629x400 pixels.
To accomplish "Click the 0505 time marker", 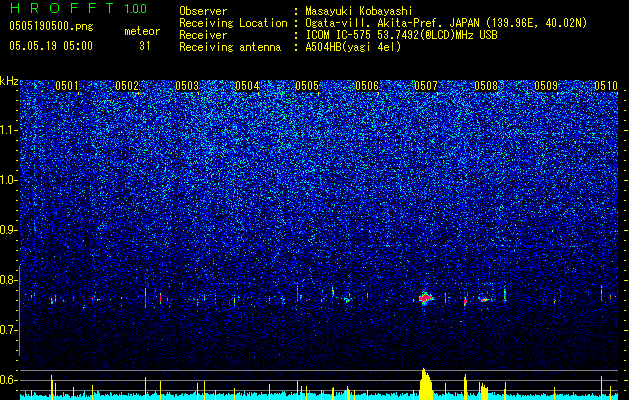I will (307, 85).
